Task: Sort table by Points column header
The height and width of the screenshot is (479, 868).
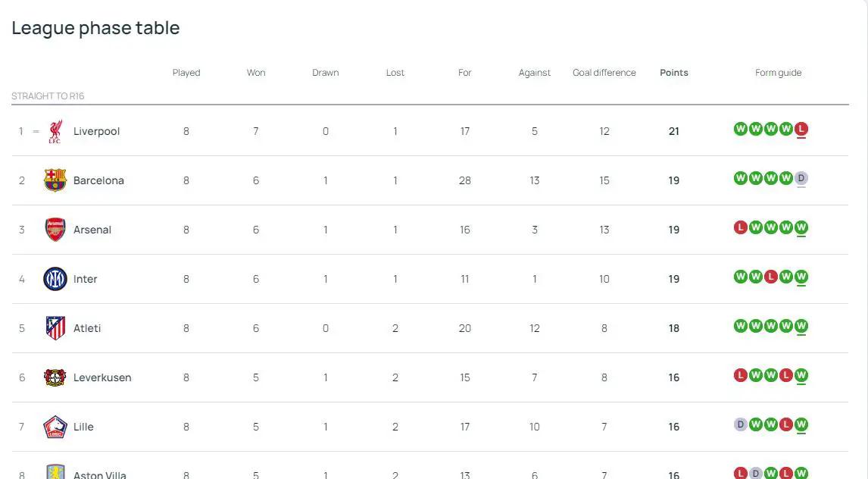Action: click(674, 73)
